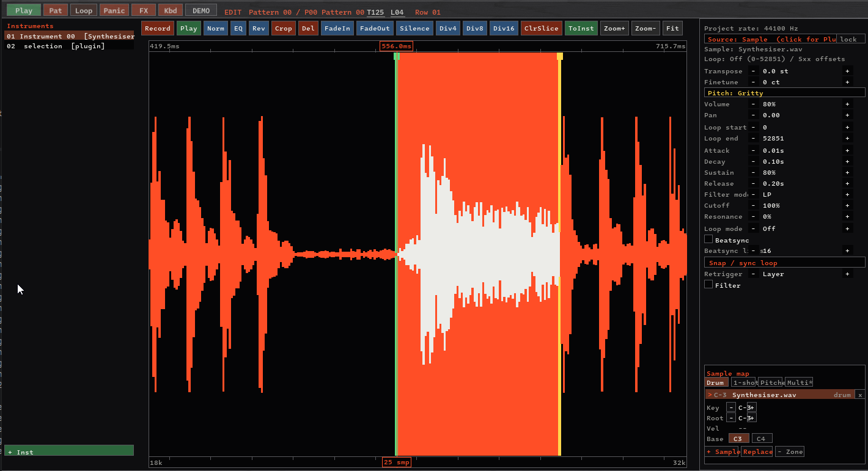This screenshot has height=471, width=868.
Task: Click the Source: Sample selector
Action: (x=770, y=39)
